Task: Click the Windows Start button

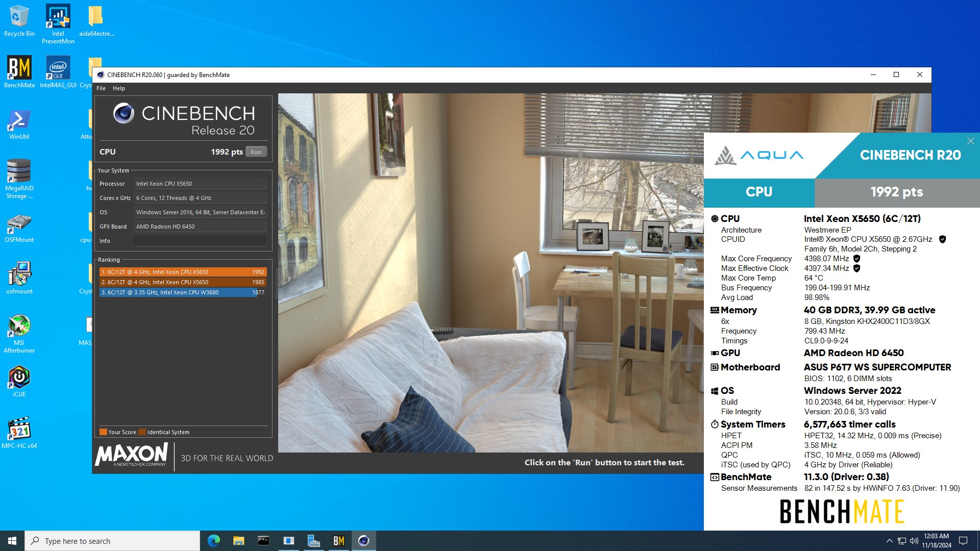Action: pos(12,541)
